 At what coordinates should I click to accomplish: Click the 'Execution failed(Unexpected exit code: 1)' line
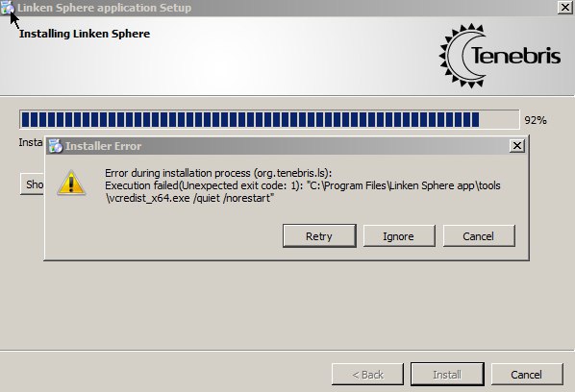click(303, 185)
